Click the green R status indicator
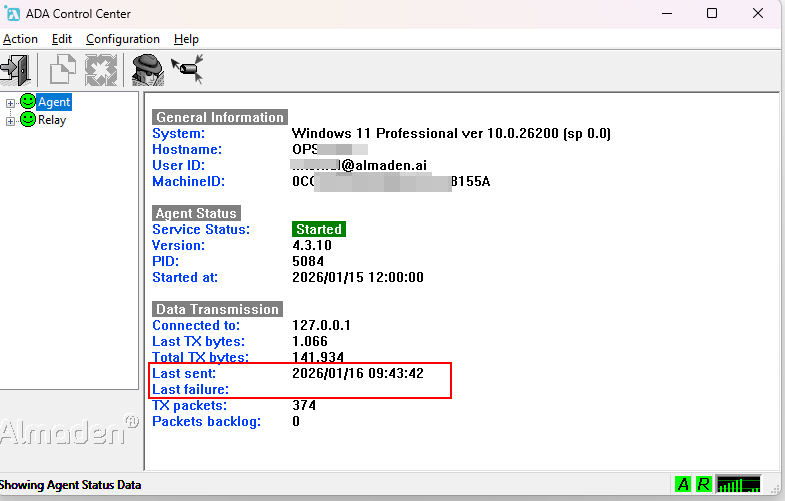785x501 pixels. coord(704,484)
